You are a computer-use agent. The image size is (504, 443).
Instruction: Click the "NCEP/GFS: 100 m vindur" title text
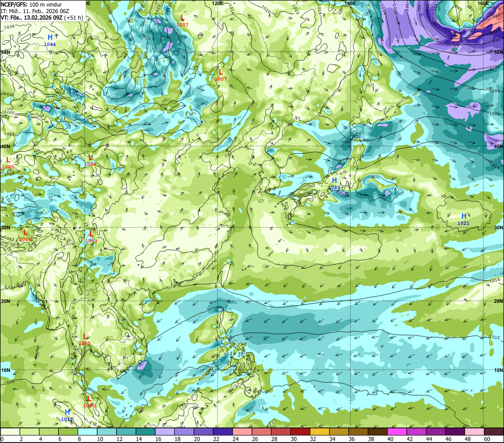31,5
